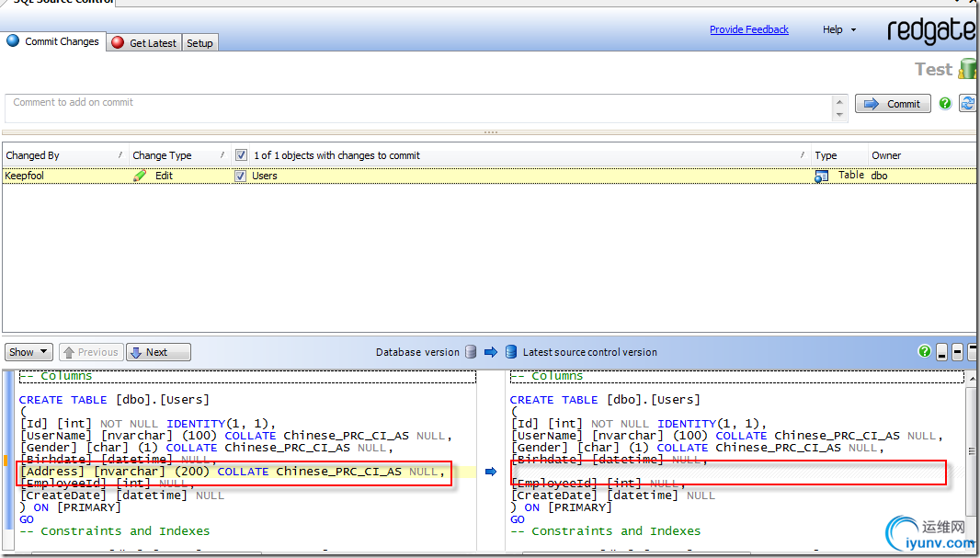Click the green help icon in diff toolbar

coord(924,351)
